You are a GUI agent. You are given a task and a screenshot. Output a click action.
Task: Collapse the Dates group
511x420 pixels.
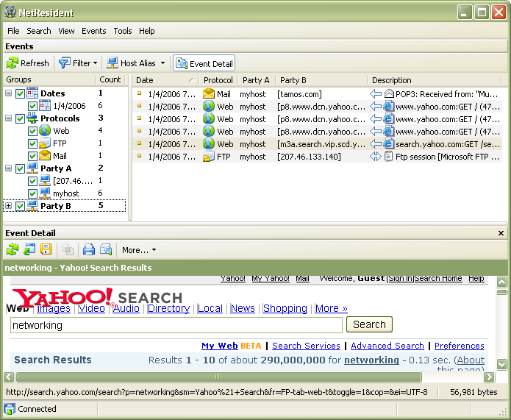point(9,93)
